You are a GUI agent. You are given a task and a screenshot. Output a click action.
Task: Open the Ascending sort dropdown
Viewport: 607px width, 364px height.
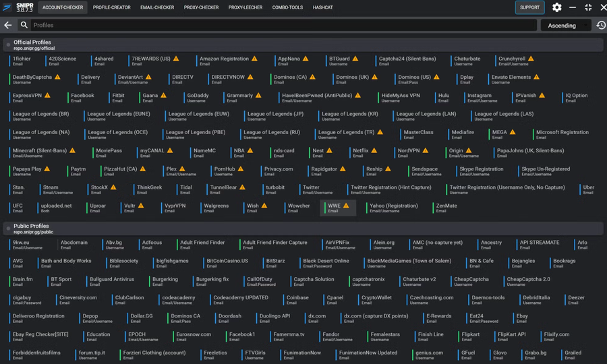tap(566, 26)
